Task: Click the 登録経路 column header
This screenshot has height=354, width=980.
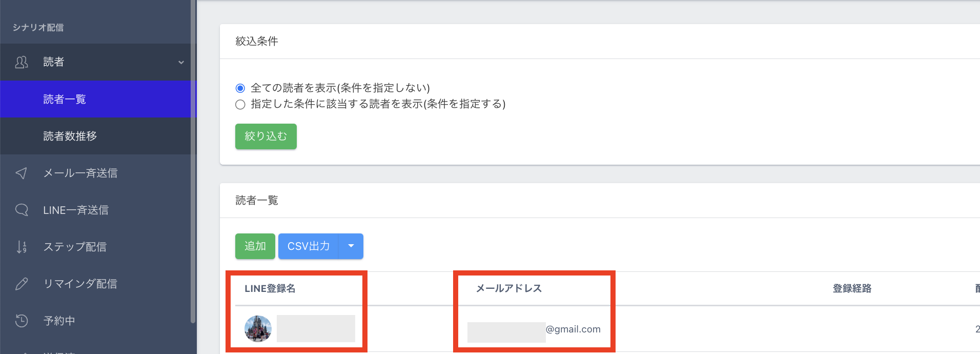Action: tap(852, 288)
